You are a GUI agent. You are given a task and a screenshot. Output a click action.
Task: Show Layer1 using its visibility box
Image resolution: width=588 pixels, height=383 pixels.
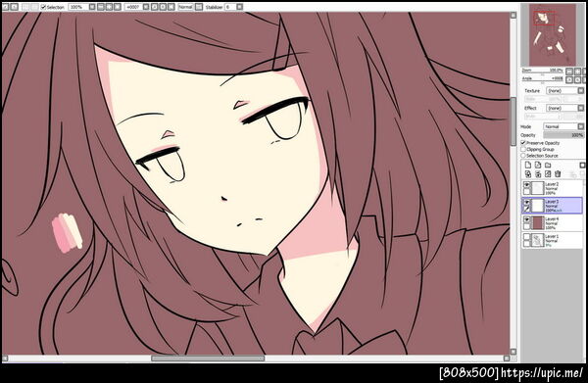pos(527,237)
